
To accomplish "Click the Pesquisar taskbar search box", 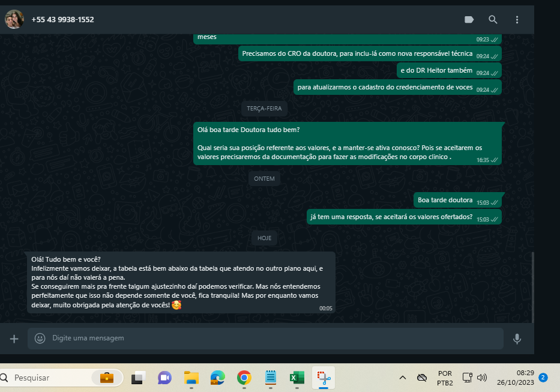I will click(x=61, y=378).
